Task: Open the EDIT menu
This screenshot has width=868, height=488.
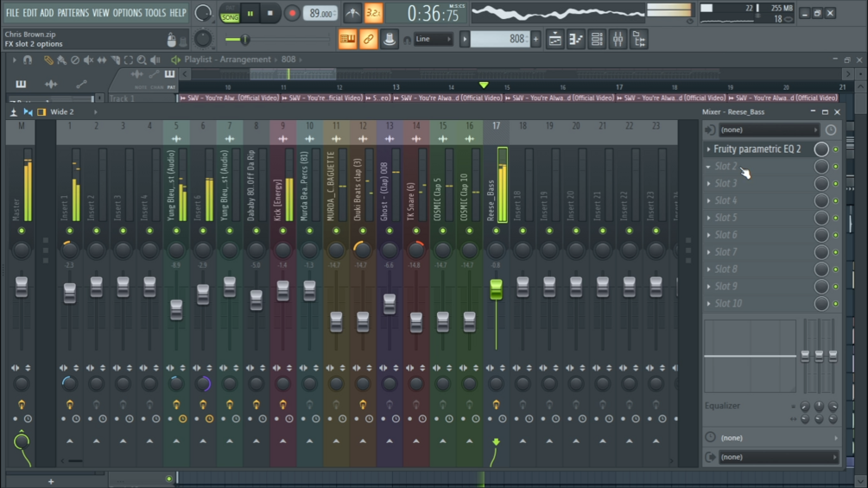Action: pos(30,13)
